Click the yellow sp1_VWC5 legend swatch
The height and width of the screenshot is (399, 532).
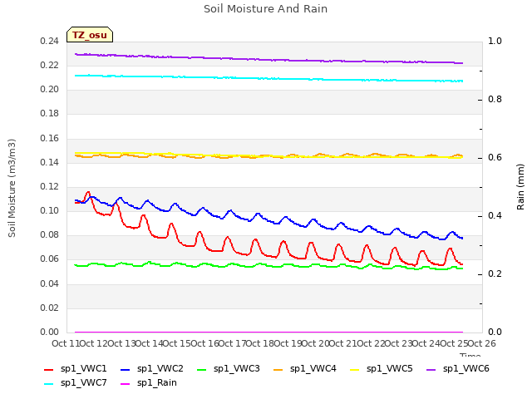coord(355,369)
